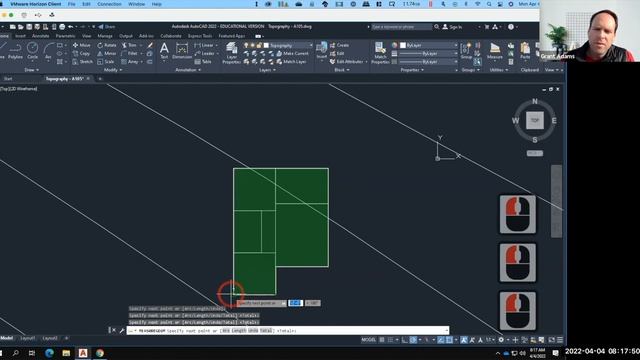
Task: Click the Insert block tool
Action: tap(322, 51)
